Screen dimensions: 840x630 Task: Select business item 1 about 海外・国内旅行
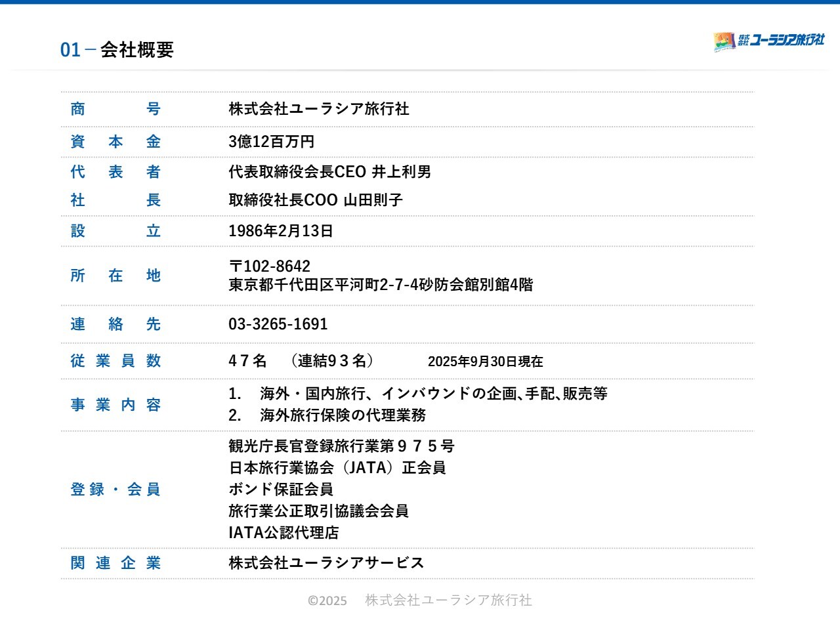pyautogui.click(x=417, y=394)
